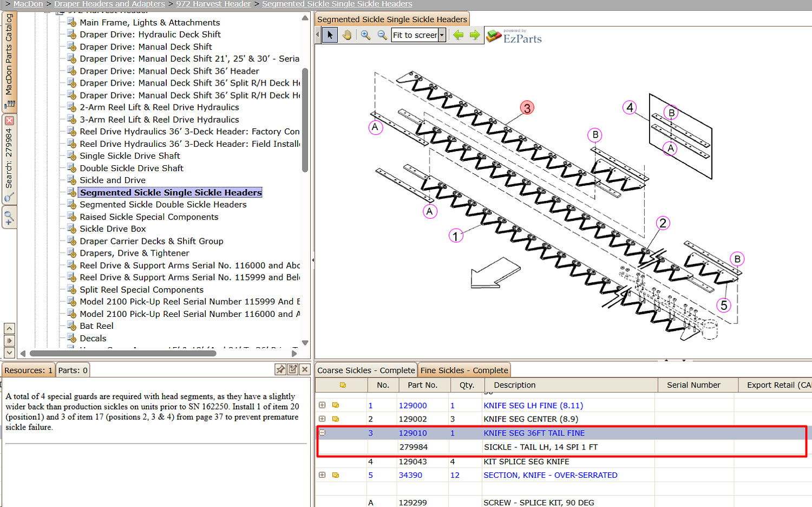Zoom out of the diagram
This screenshot has width=812, height=507.
click(382, 35)
